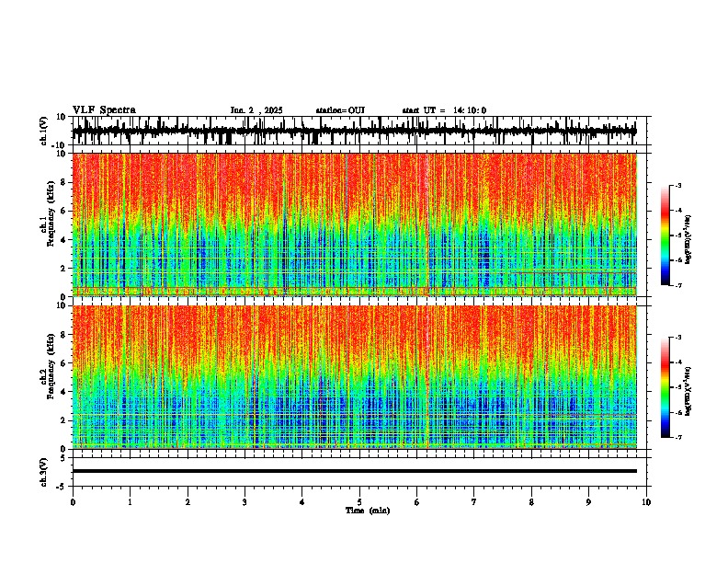
Task: Click the ch.1 spectrogram "8" kHz tick label
Action: (x=63, y=182)
